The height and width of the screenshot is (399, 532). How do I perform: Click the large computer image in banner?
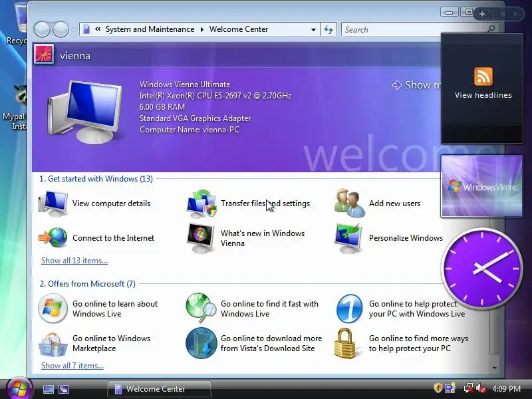click(85, 112)
